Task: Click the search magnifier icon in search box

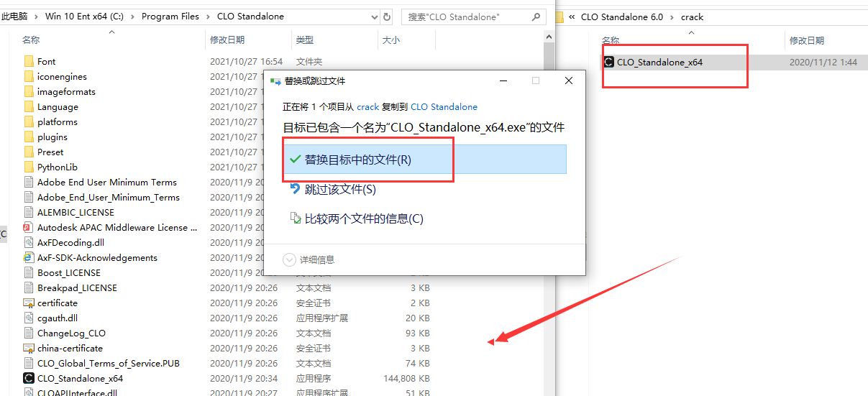Action: (x=536, y=17)
